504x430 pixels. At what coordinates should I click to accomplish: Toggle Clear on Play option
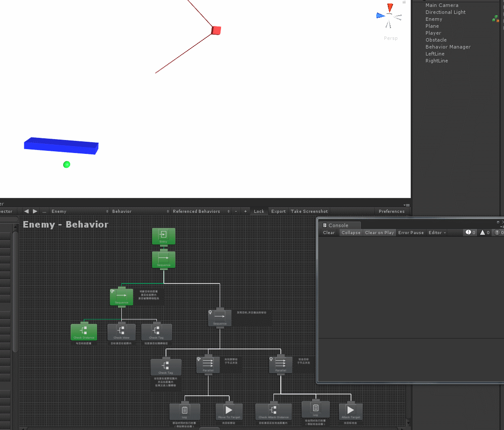379,232
